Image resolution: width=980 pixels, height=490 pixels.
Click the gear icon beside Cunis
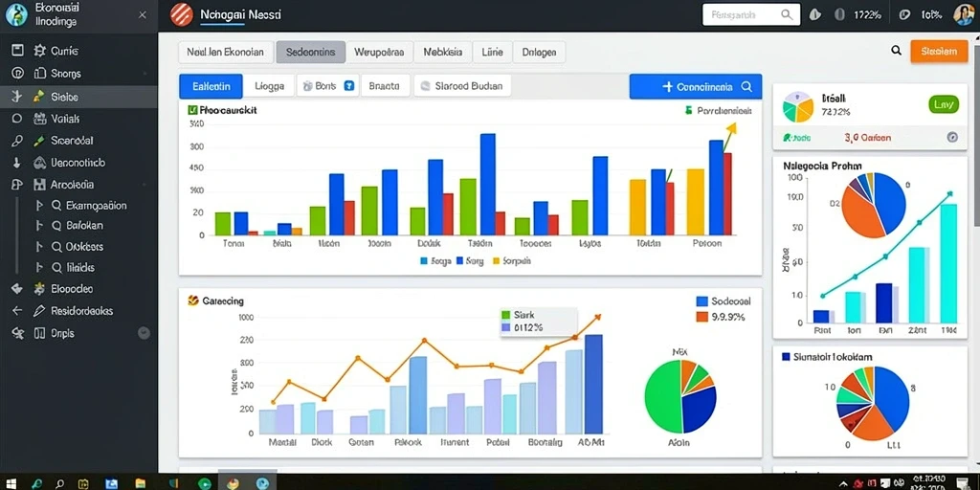click(x=39, y=52)
